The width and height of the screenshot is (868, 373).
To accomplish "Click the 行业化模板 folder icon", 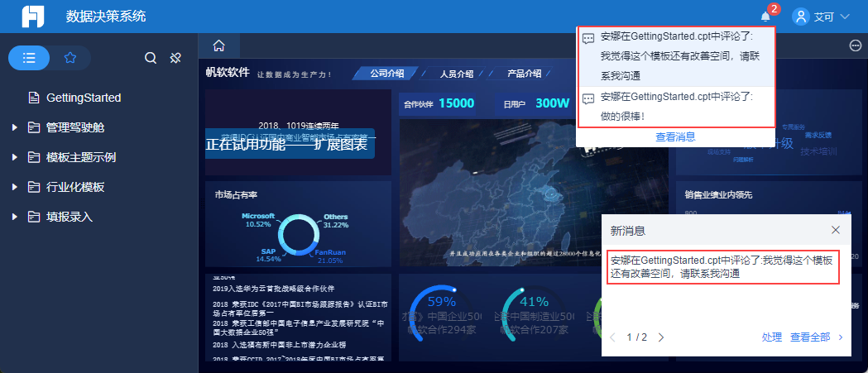I will (34, 188).
